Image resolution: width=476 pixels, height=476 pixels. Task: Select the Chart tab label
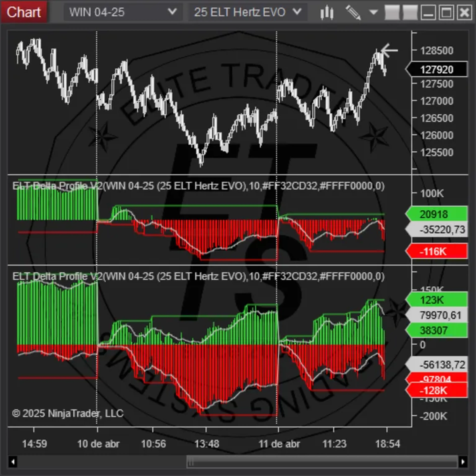click(24, 12)
